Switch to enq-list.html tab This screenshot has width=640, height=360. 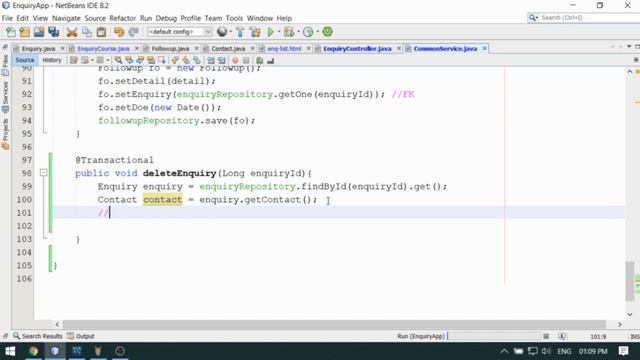[284, 49]
